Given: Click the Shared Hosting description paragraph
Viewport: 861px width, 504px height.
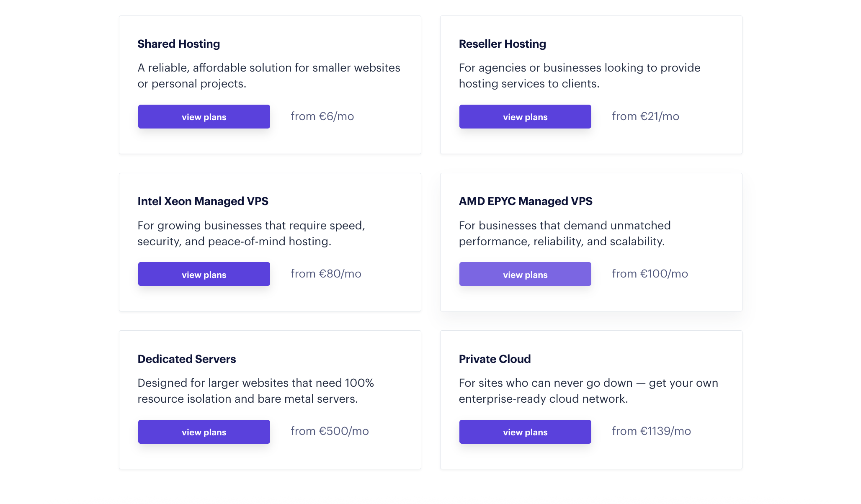Looking at the screenshot, I should tap(268, 76).
